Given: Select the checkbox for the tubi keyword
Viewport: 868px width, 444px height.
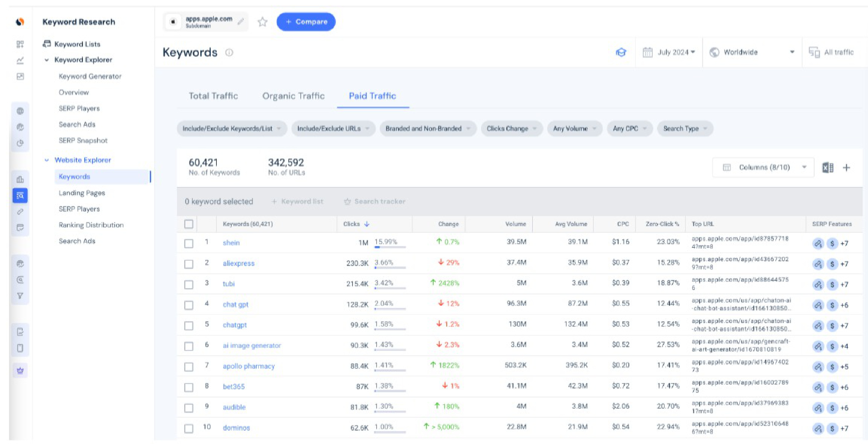Looking at the screenshot, I should (189, 284).
